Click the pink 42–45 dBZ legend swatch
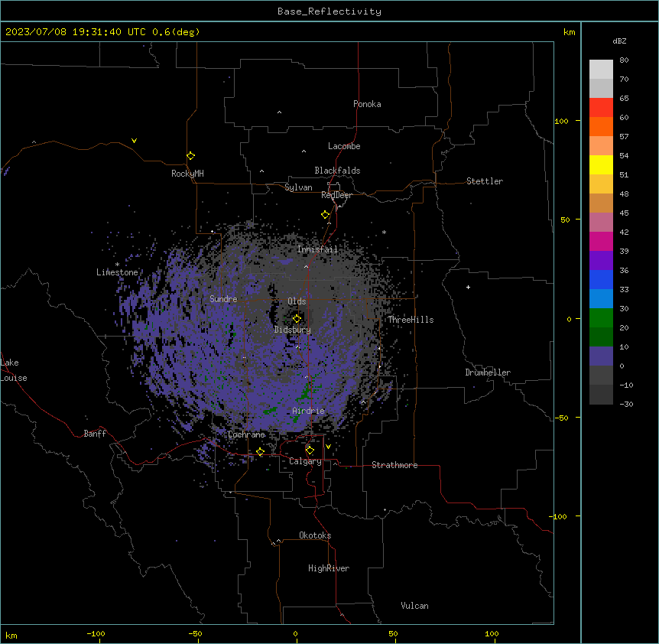The width and height of the screenshot is (659, 644). point(601,223)
